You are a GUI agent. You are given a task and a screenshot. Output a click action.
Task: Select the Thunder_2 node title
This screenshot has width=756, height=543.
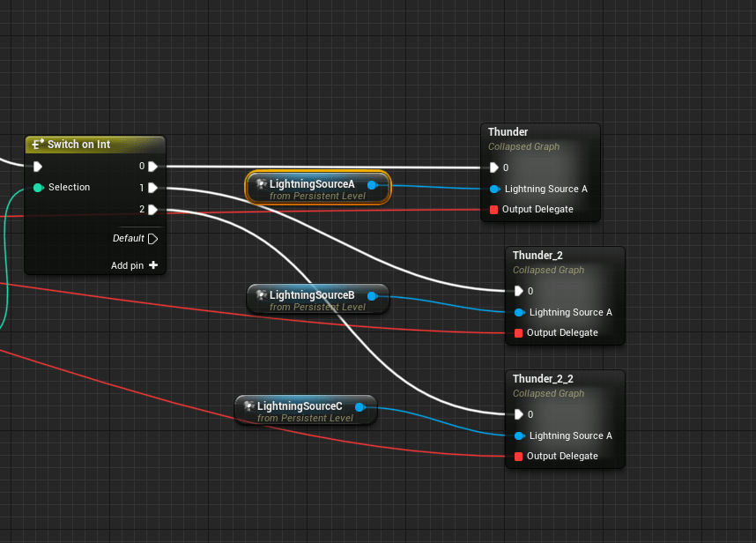click(537, 256)
